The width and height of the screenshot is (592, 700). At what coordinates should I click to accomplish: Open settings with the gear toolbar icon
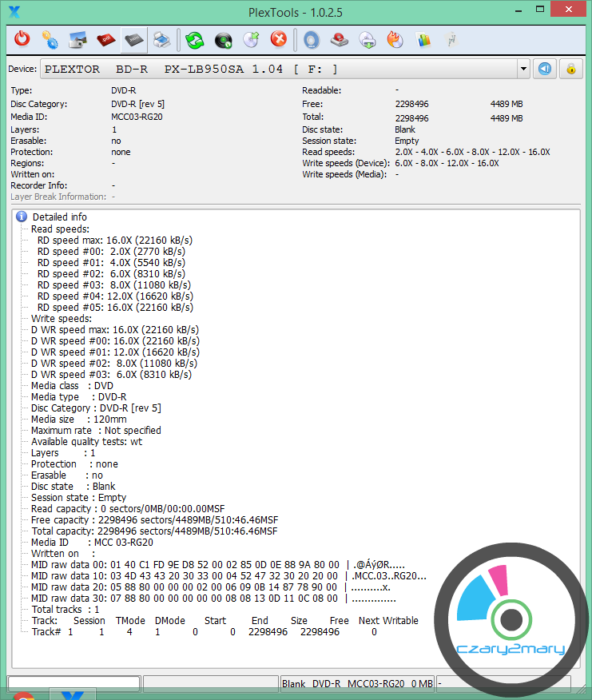(50, 39)
